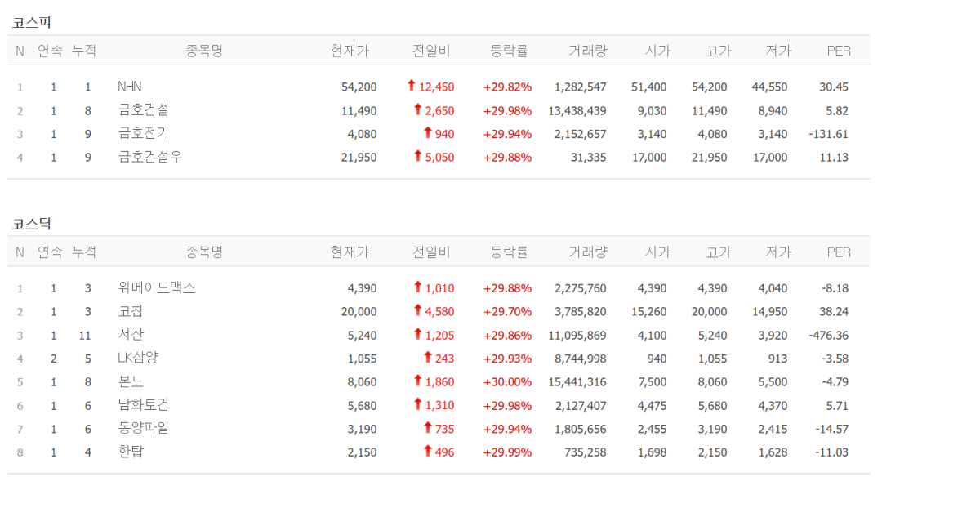The image size is (980, 508).
Task: Select the 본느 stock link
Action: pyautogui.click(x=131, y=381)
